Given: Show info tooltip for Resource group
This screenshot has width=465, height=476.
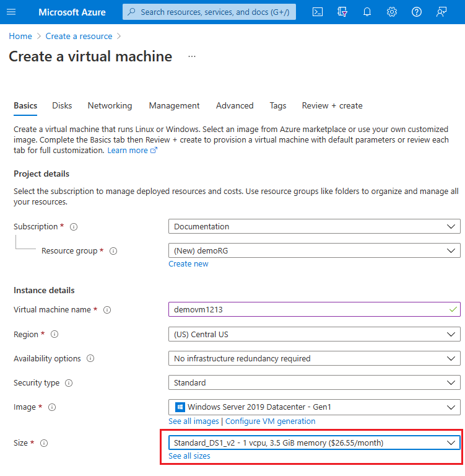Looking at the screenshot, I should (113, 251).
